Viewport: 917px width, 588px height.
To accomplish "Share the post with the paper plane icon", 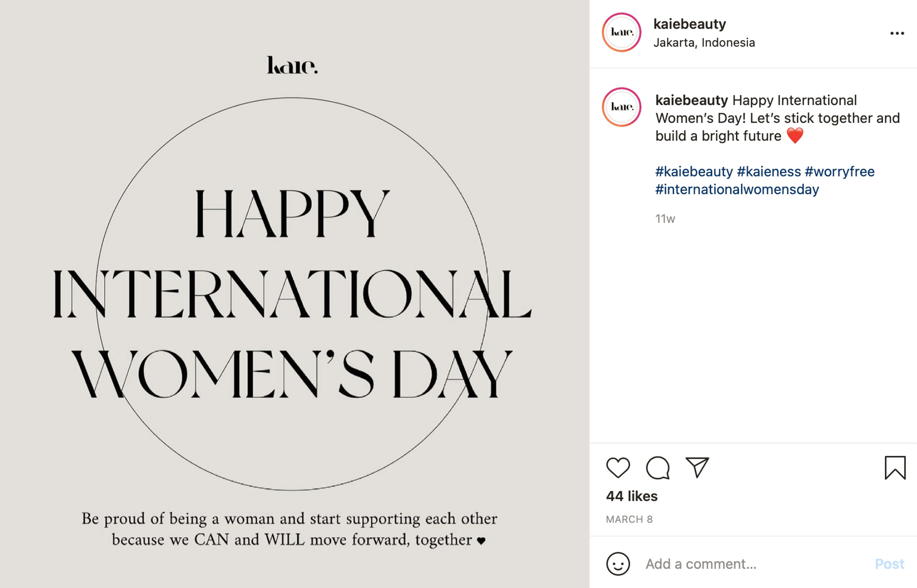I will tap(697, 467).
